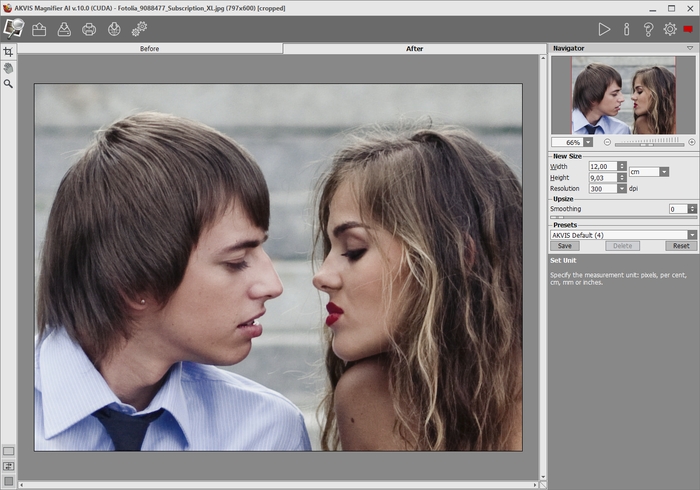This screenshot has height=490, width=700.
Task: Run processing with the play button
Action: click(604, 29)
